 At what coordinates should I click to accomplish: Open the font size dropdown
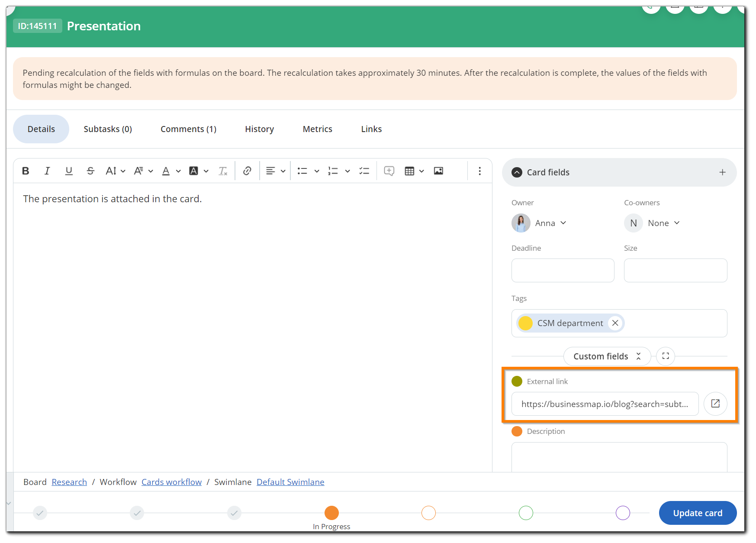(116, 171)
